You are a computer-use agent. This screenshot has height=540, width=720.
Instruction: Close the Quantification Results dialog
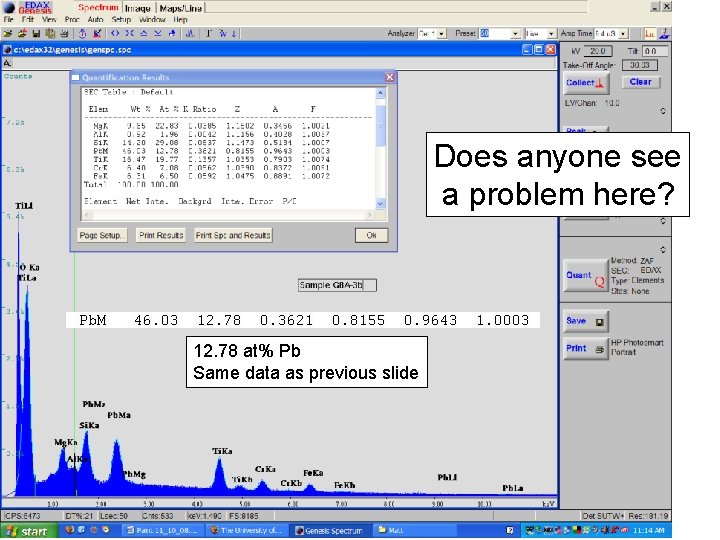point(389,77)
